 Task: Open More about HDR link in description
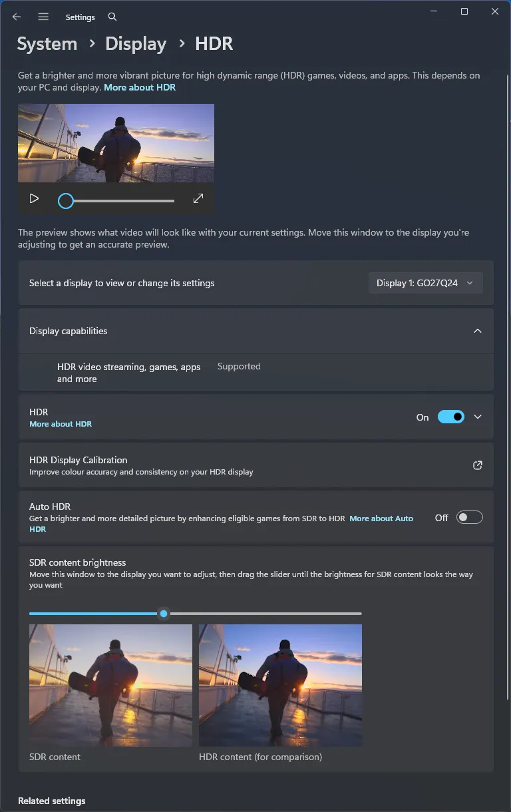pos(140,87)
